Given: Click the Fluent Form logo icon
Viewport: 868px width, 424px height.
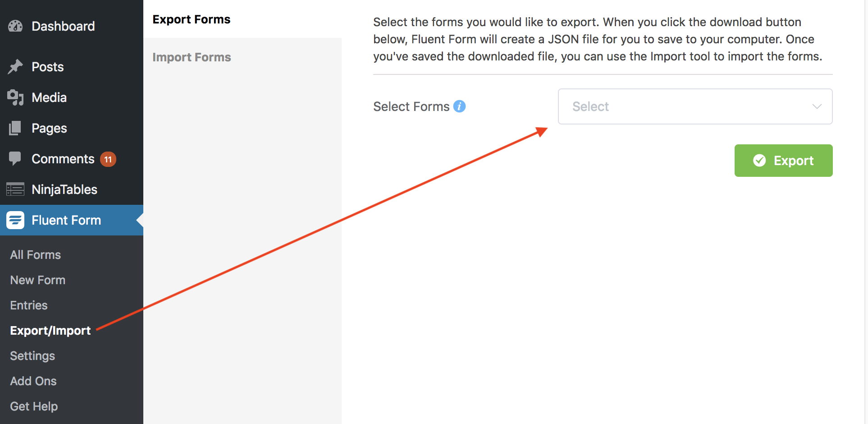Looking at the screenshot, I should (15, 220).
